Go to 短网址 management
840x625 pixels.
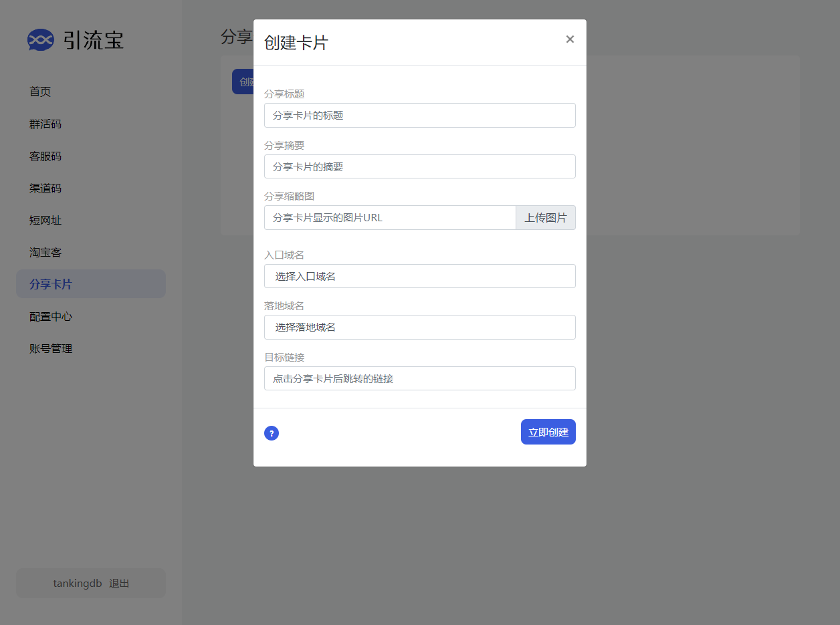coord(45,220)
